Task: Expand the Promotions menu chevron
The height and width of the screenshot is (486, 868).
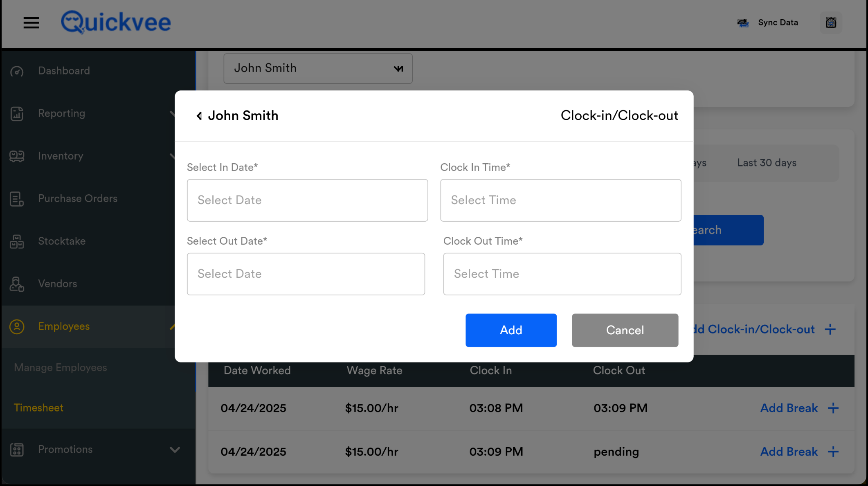Action: [175, 450]
